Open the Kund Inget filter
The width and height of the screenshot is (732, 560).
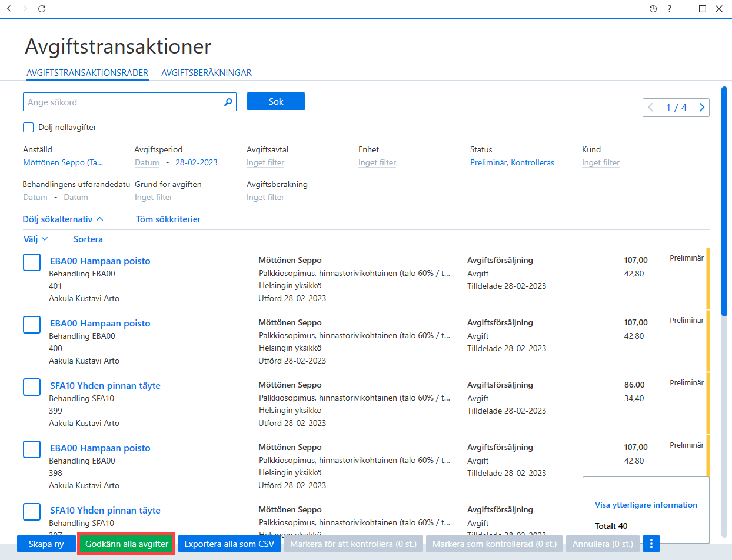601,162
